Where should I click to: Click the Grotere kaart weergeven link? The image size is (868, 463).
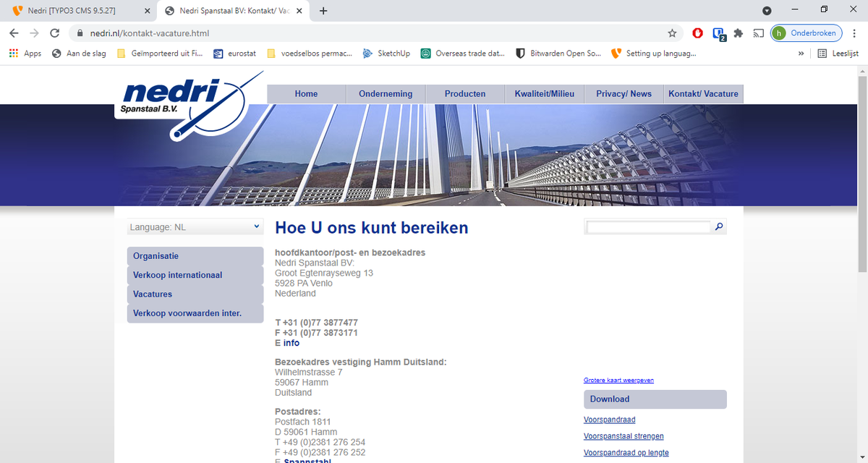pos(618,380)
